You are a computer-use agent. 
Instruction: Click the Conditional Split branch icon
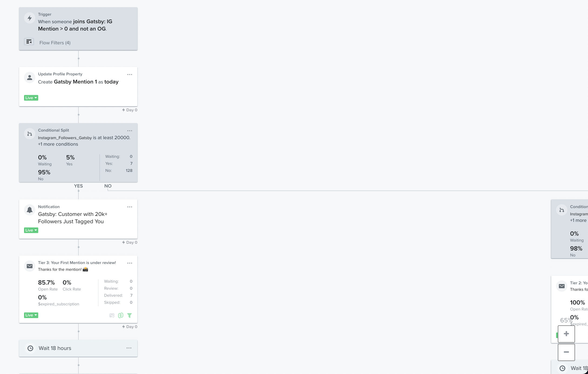point(30,134)
